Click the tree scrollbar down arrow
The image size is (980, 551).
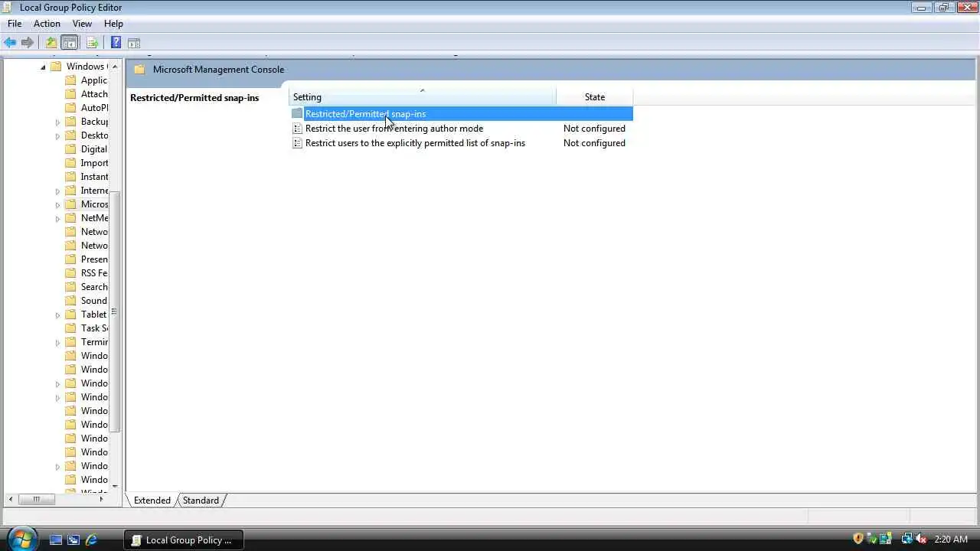[115, 485]
